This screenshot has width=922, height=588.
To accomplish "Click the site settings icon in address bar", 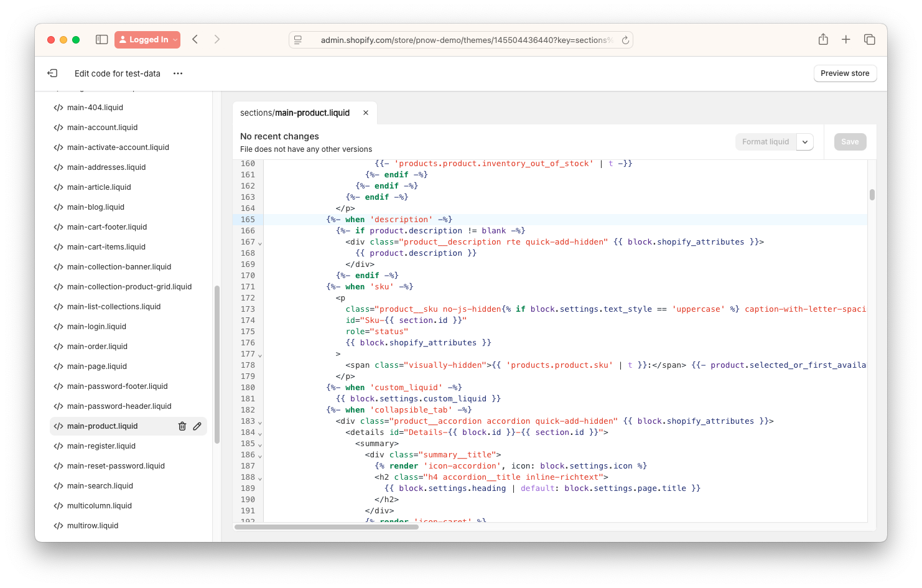I will pos(298,40).
